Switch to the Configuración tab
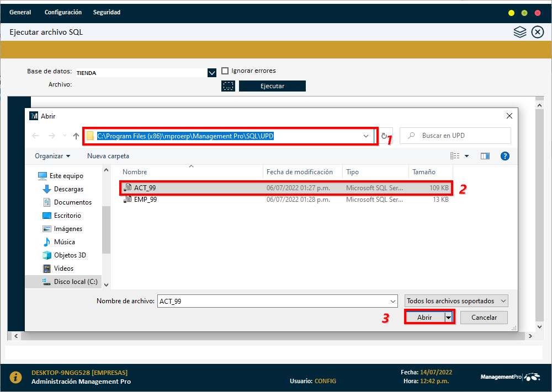 62,12
